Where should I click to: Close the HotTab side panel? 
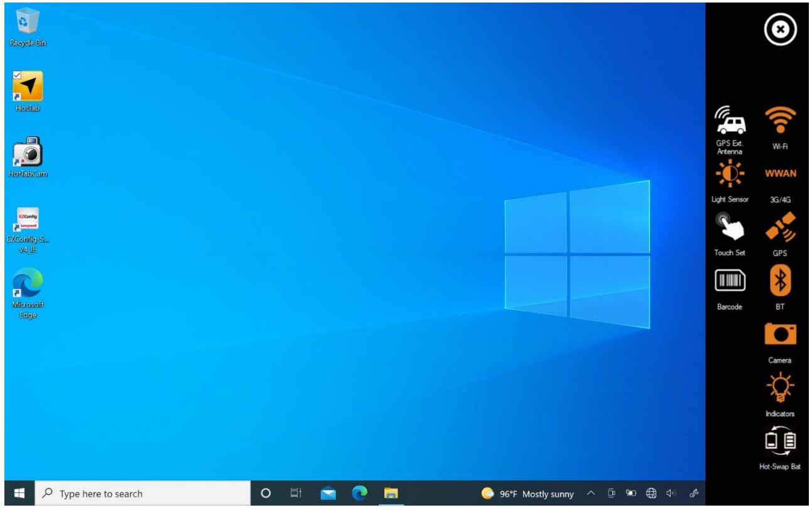[x=781, y=31]
